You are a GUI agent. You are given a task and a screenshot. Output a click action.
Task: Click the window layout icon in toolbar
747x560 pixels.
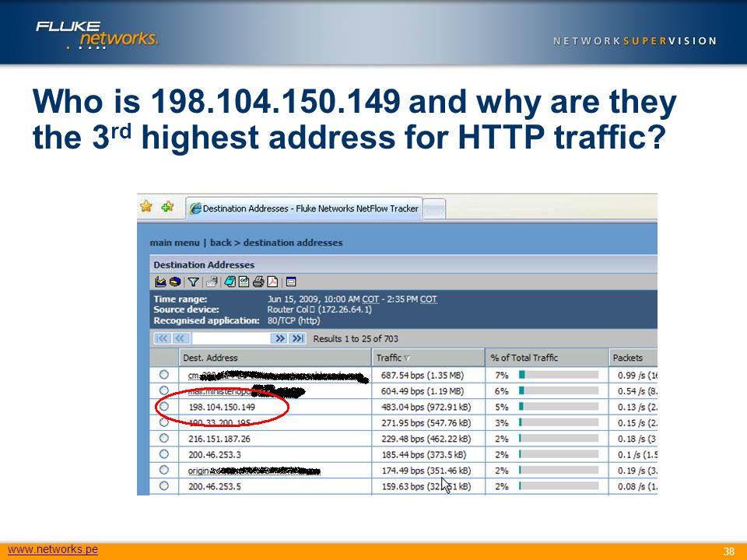click(x=291, y=282)
